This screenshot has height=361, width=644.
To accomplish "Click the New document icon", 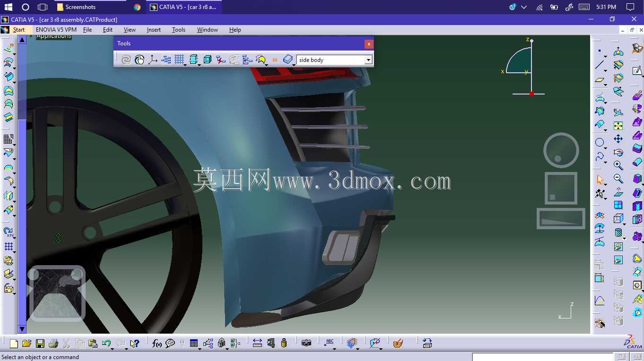I will coord(14,344).
